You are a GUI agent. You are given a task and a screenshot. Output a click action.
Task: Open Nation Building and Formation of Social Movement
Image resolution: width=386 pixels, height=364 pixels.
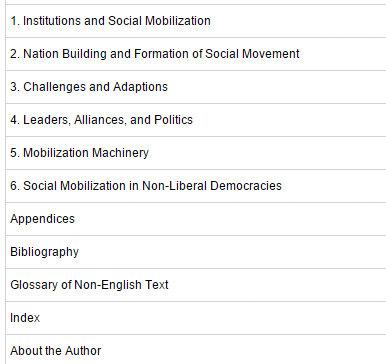click(x=155, y=54)
